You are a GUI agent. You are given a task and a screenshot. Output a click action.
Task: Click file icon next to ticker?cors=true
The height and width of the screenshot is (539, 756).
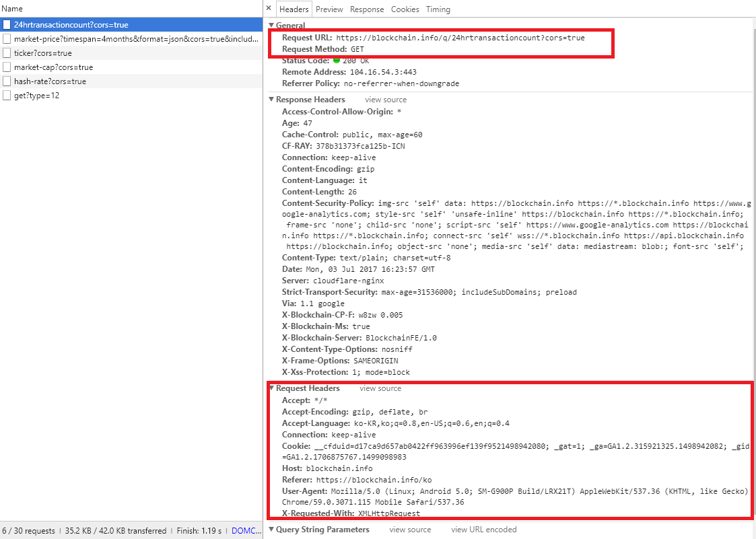tap(7, 53)
